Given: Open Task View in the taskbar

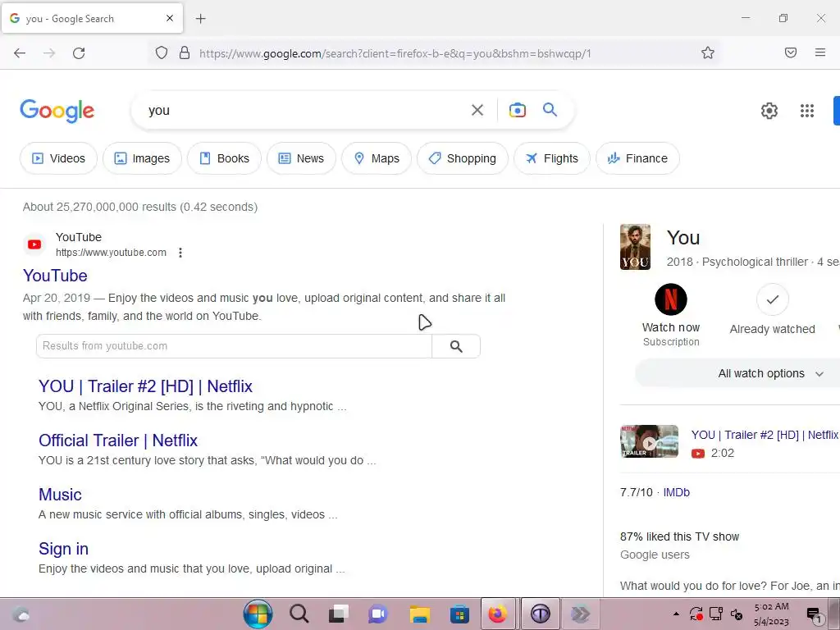Looking at the screenshot, I should 339,614.
